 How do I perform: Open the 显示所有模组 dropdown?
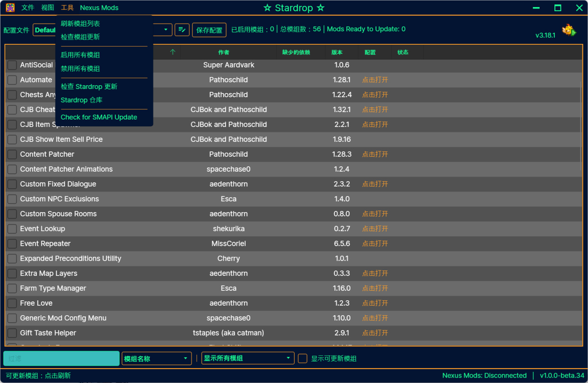248,358
